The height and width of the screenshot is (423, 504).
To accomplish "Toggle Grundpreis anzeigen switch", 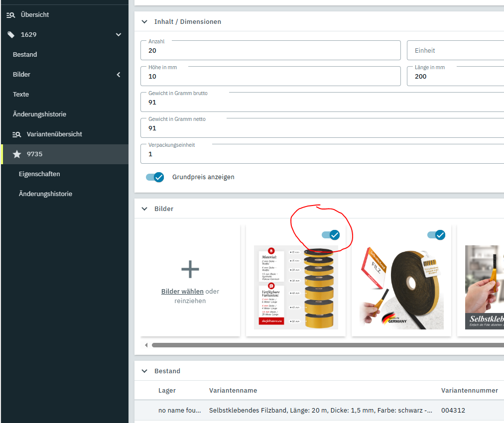I will coord(155,177).
